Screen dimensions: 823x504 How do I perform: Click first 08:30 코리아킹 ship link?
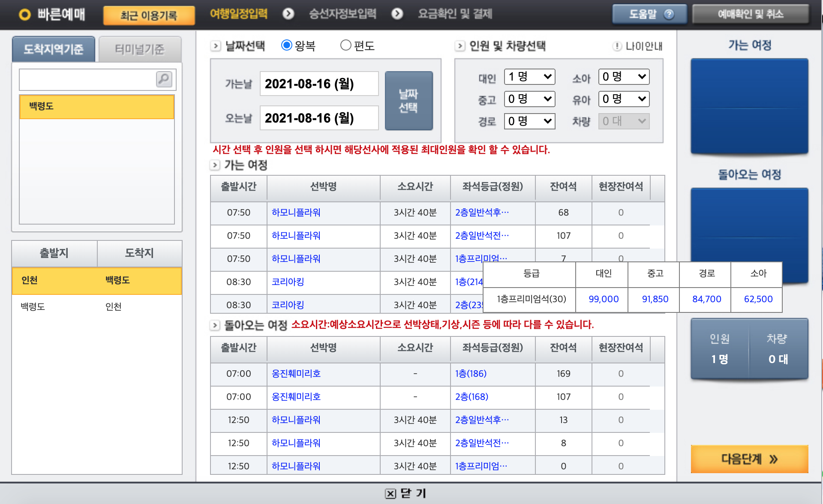[x=288, y=282]
